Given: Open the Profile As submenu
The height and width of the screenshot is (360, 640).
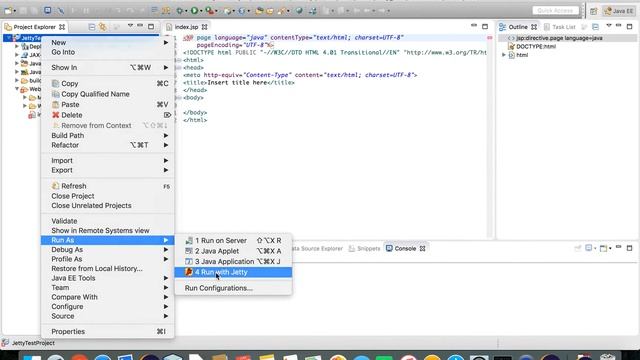Looking at the screenshot, I should (x=108, y=259).
